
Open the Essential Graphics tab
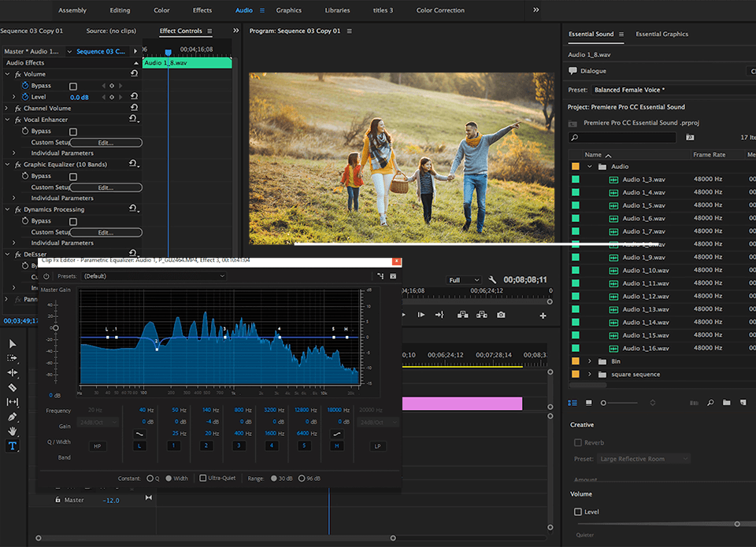tap(662, 34)
